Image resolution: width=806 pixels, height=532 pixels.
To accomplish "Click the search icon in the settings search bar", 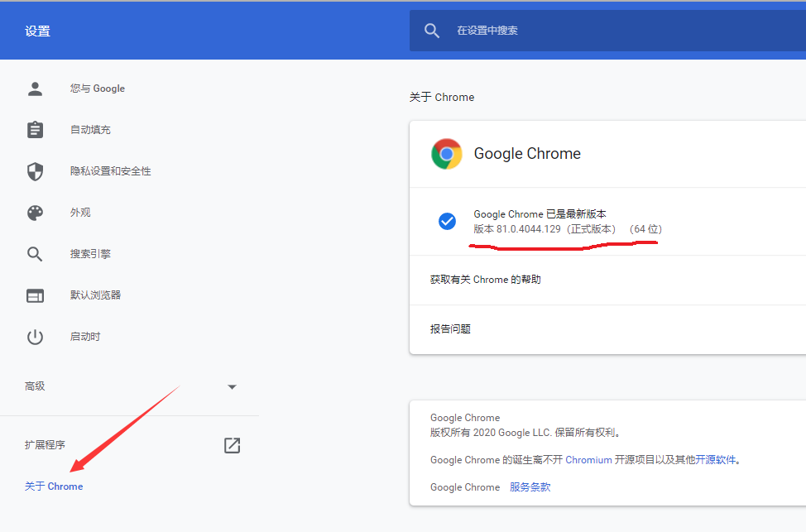I will point(432,31).
